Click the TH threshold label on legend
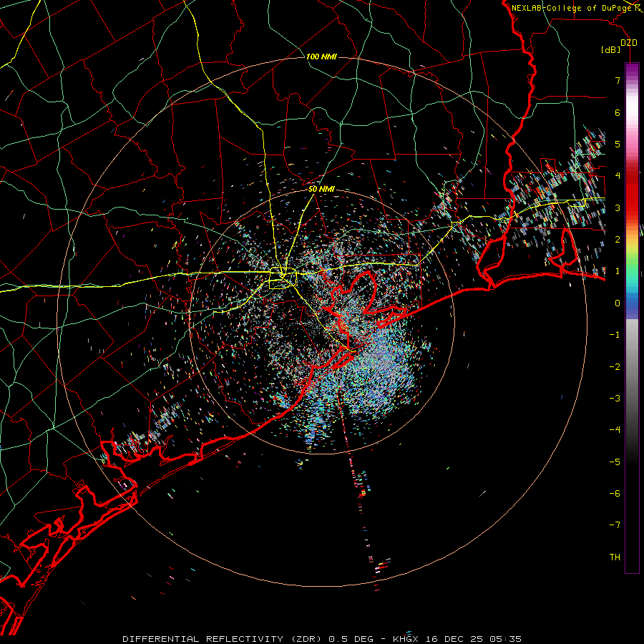Viewport: 644px width, 644px height. coord(615,557)
